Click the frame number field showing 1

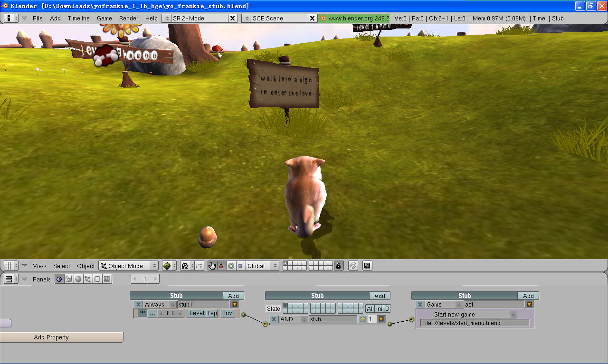(x=145, y=279)
